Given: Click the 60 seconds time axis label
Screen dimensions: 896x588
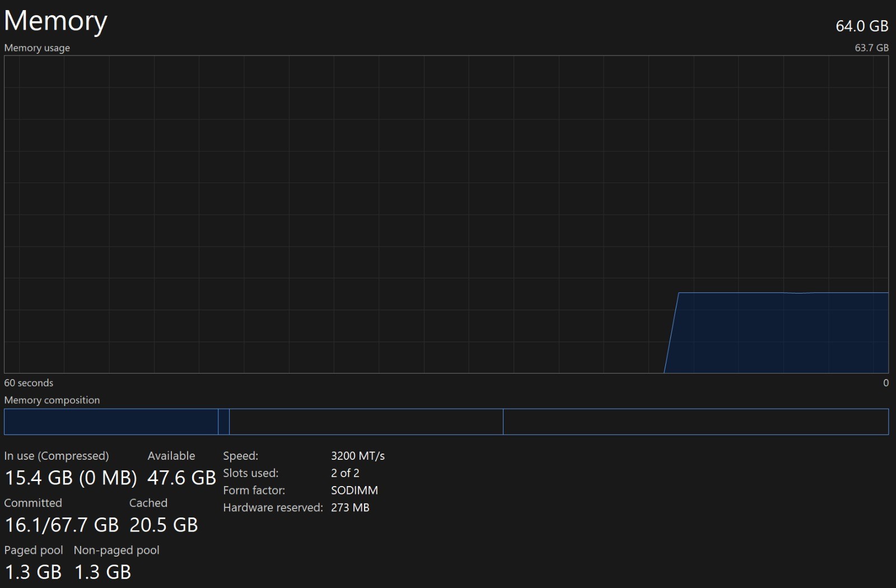Looking at the screenshot, I should 29,383.
